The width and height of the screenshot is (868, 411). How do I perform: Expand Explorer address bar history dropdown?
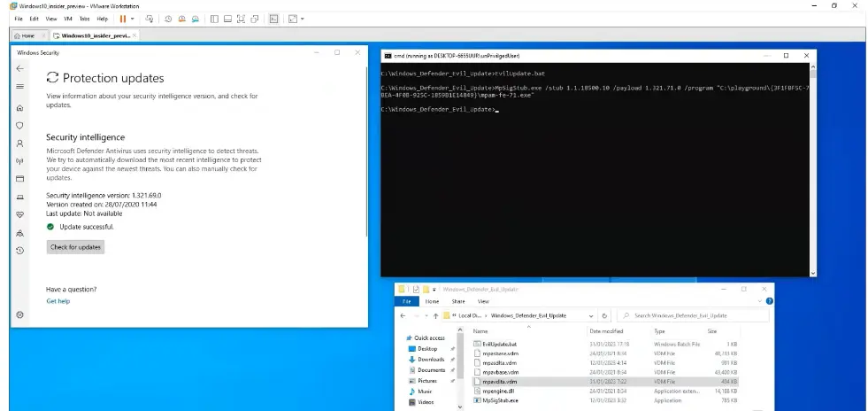pos(591,315)
